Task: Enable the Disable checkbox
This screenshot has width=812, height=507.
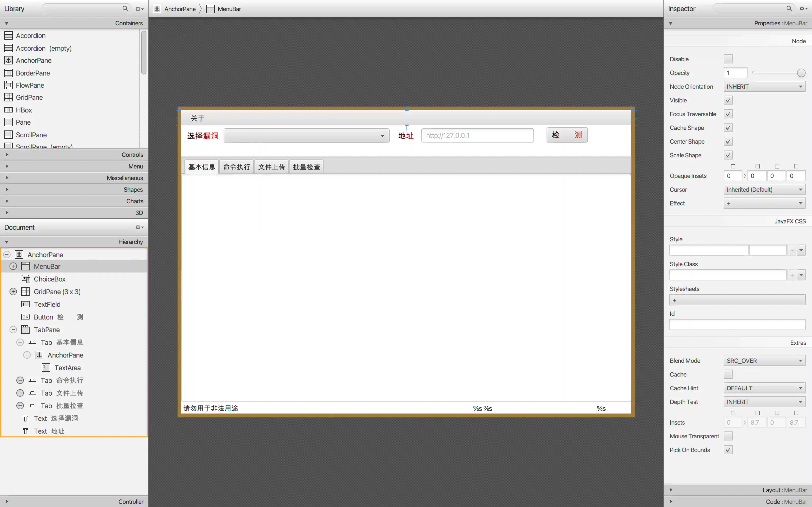Action: 728,59
